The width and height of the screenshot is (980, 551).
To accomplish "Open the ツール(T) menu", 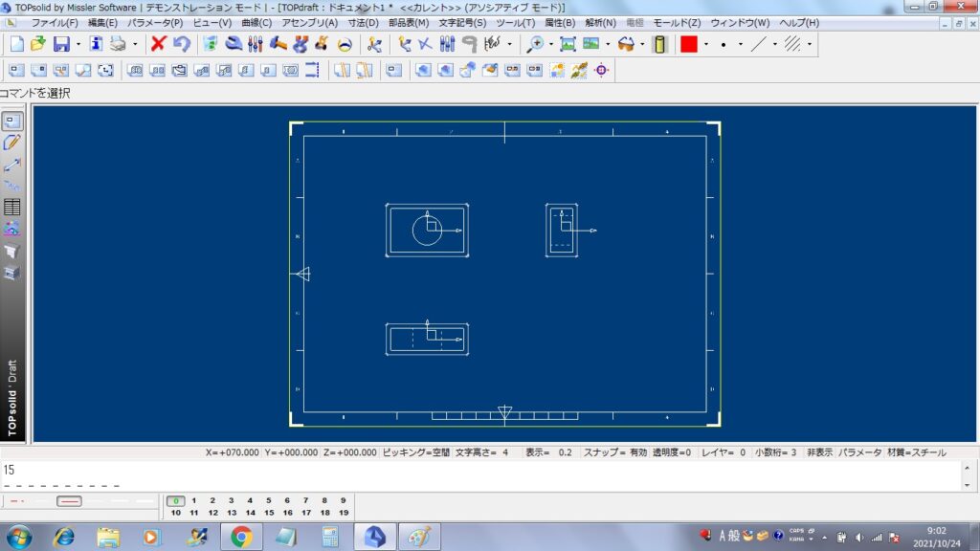I will click(x=516, y=23).
